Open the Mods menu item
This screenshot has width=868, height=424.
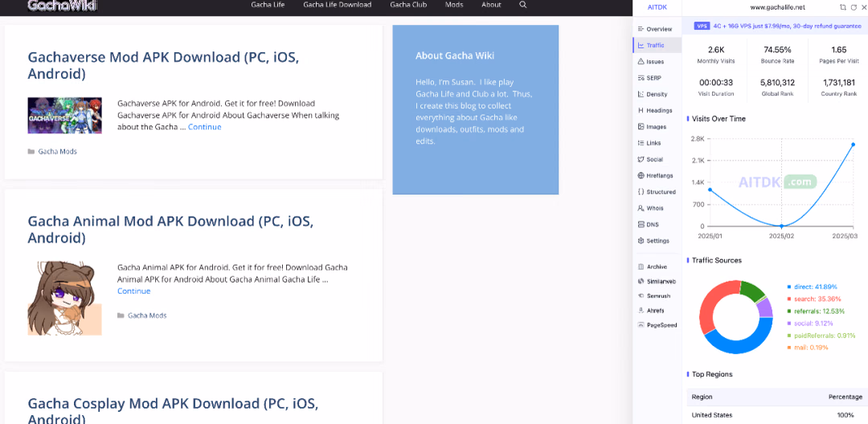pyautogui.click(x=454, y=5)
